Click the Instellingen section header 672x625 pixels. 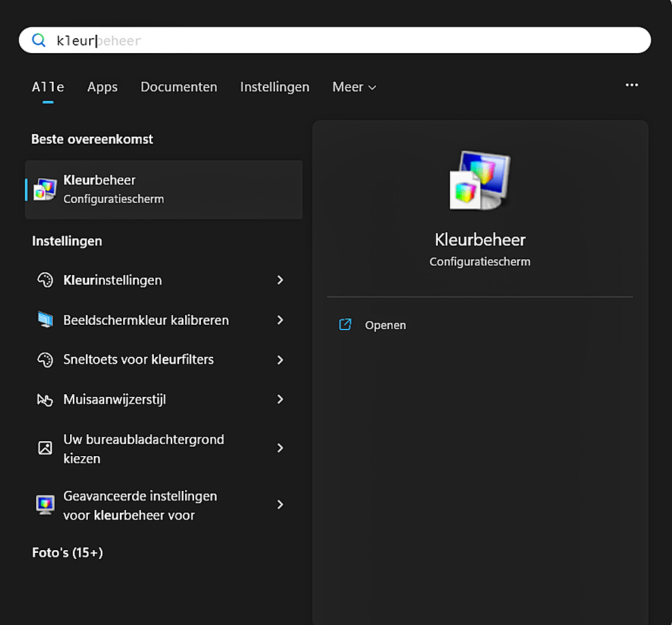click(67, 241)
